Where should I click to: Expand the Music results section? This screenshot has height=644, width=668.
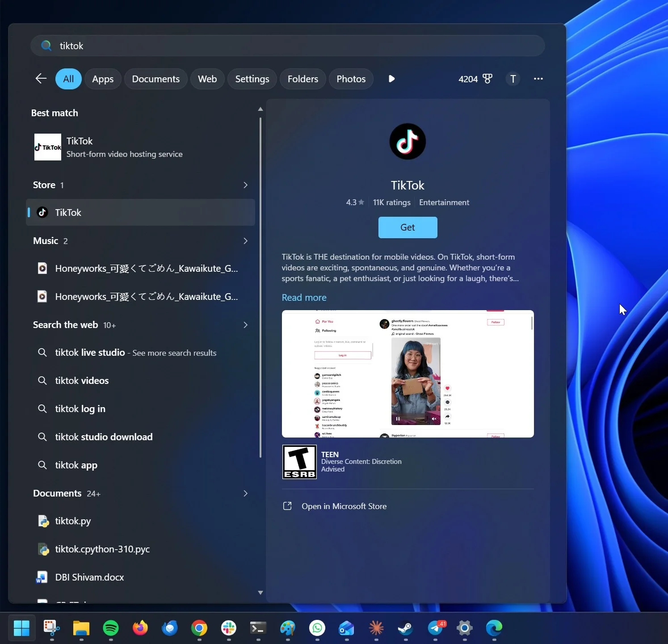(245, 241)
